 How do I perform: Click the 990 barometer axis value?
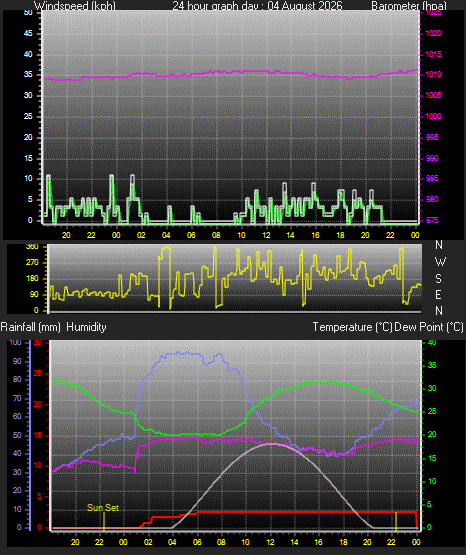[432, 158]
